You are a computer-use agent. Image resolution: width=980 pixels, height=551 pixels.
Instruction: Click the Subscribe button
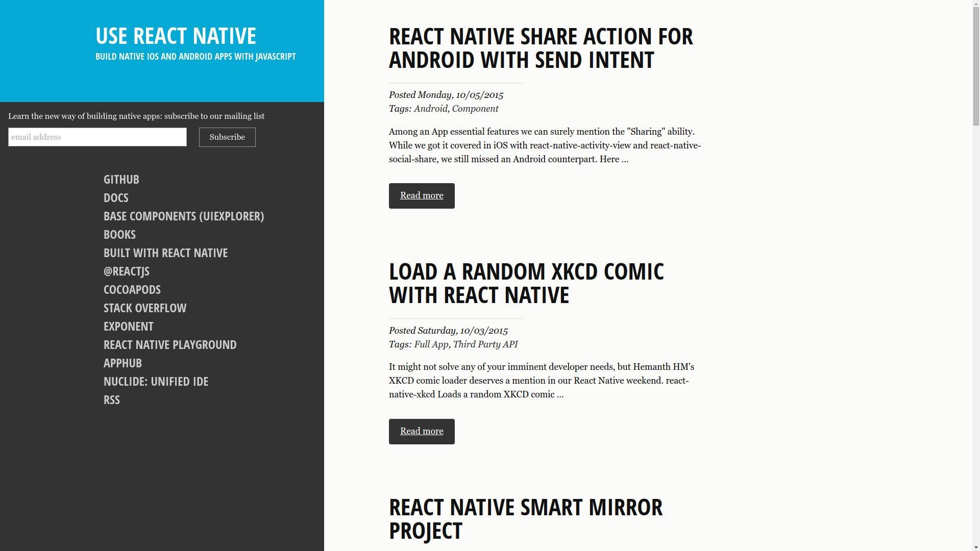click(x=227, y=137)
